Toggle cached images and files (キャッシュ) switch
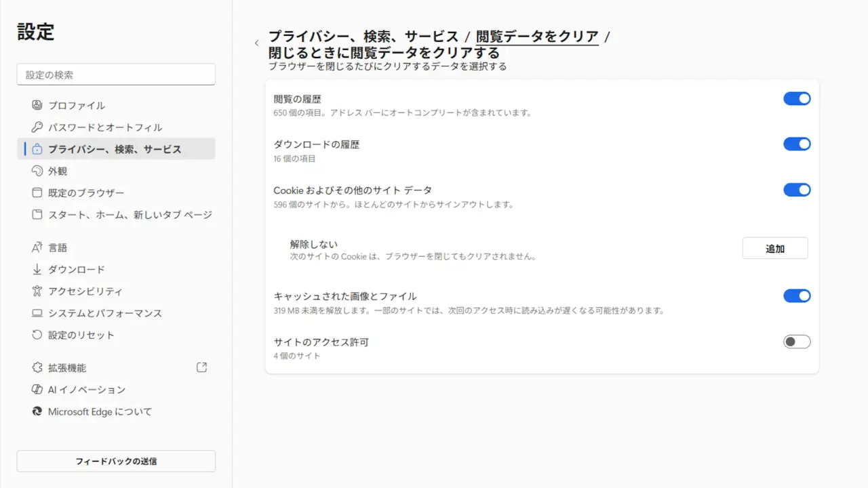This screenshot has width=868, height=488. [x=797, y=296]
